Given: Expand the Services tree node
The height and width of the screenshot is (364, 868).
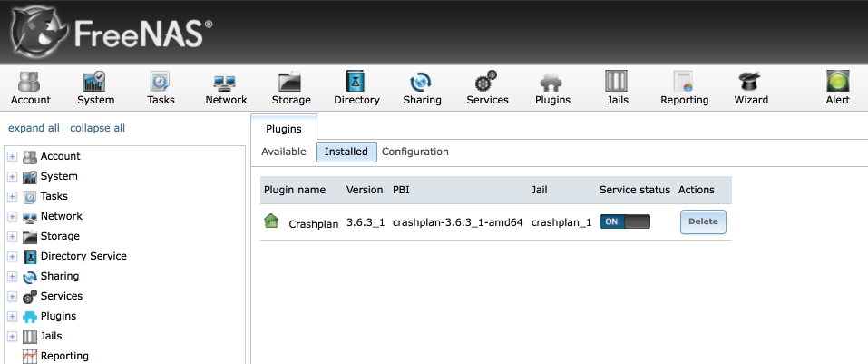Looking at the screenshot, I should click(x=12, y=297).
